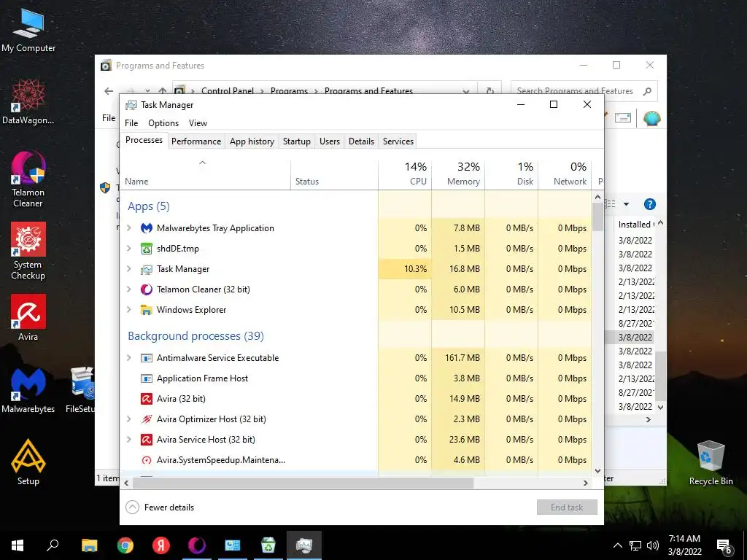This screenshot has height=560, width=747.
Task: Open the Windows Start menu
Action: click(18, 545)
